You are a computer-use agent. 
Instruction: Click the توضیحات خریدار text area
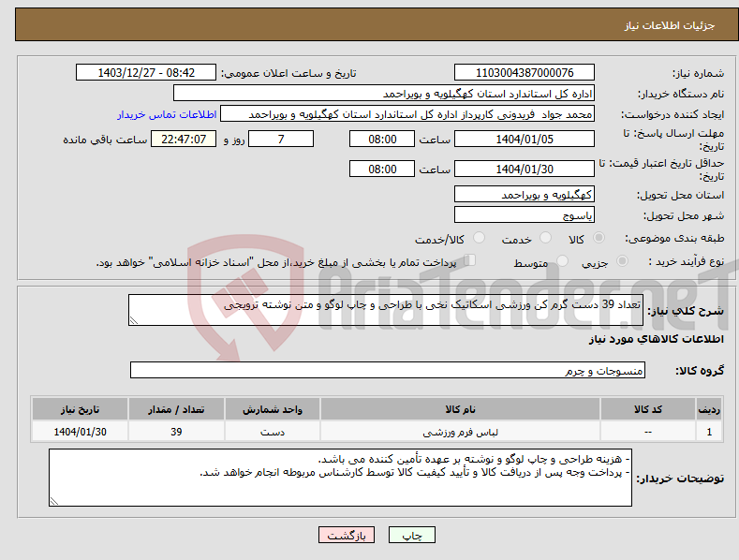[340, 478]
